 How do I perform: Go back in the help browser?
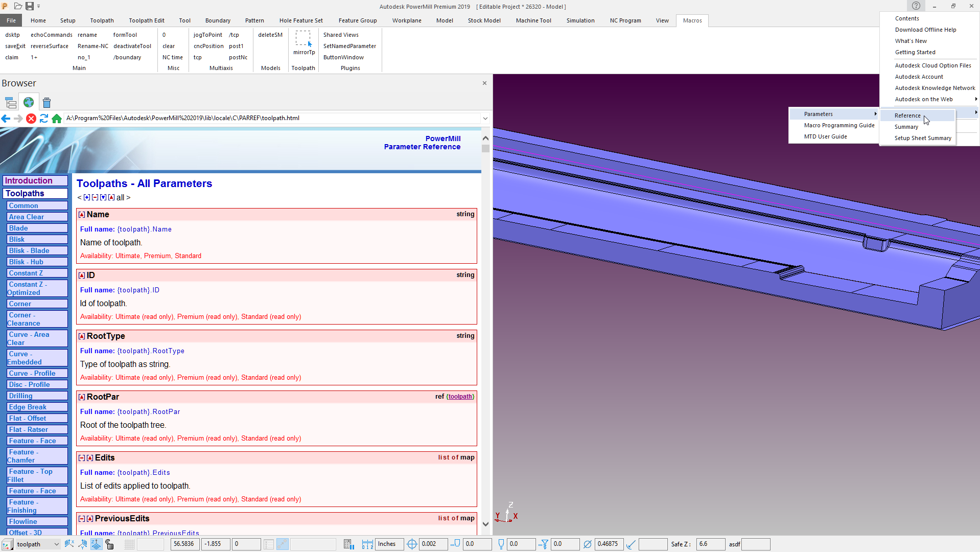click(x=6, y=119)
